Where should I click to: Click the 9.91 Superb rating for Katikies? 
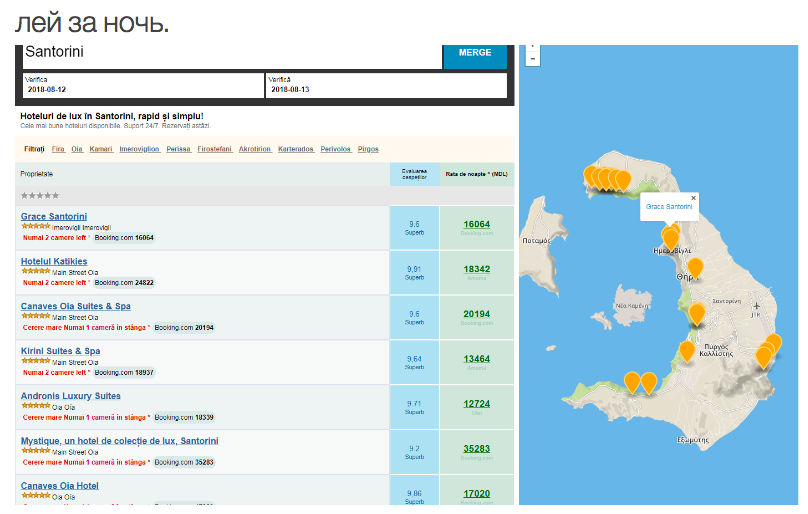(414, 273)
